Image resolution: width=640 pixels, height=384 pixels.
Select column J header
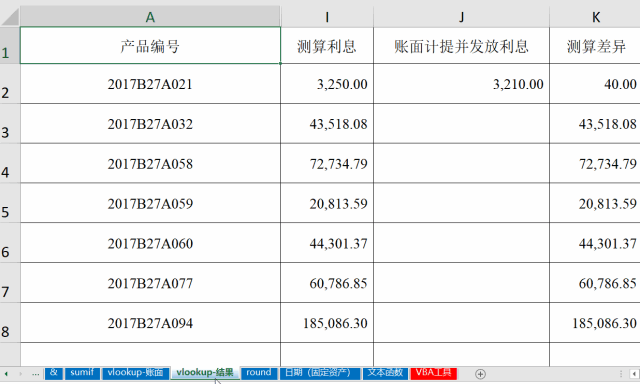461,17
